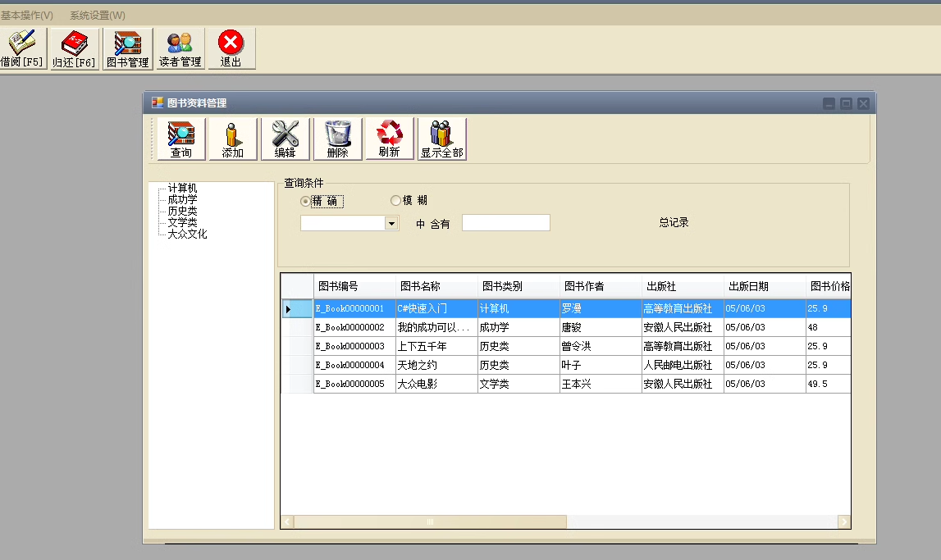Select 成功学 category in tree
Image resolution: width=941 pixels, height=560 pixels.
(182, 199)
